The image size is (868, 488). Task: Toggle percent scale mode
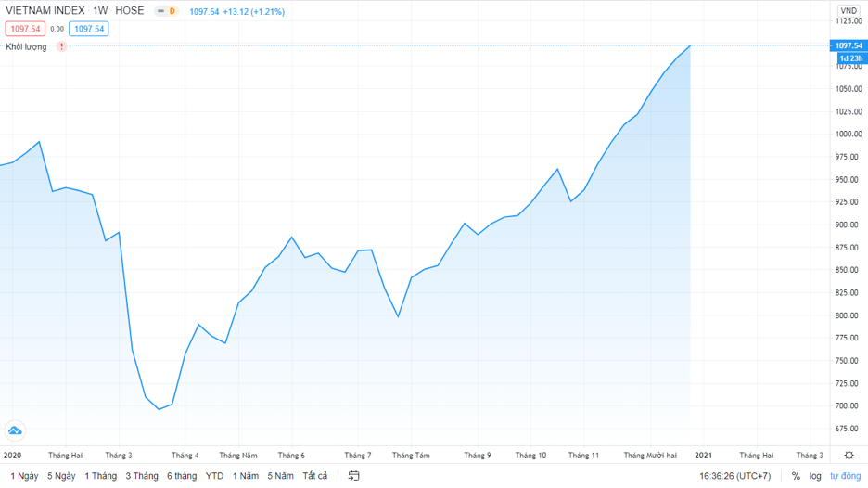point(796,476)
